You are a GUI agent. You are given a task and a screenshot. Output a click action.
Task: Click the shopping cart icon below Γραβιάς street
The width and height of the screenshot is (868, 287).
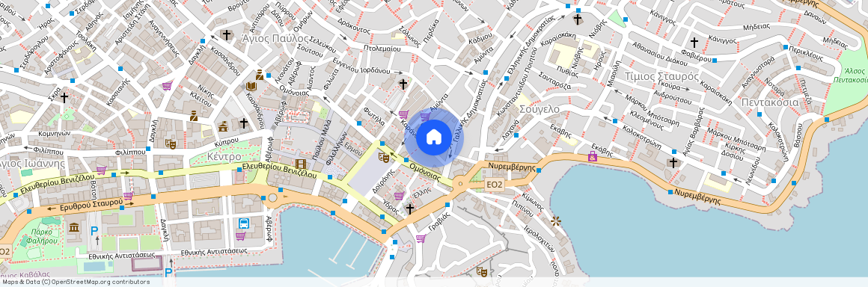click(x=421, y=239)
